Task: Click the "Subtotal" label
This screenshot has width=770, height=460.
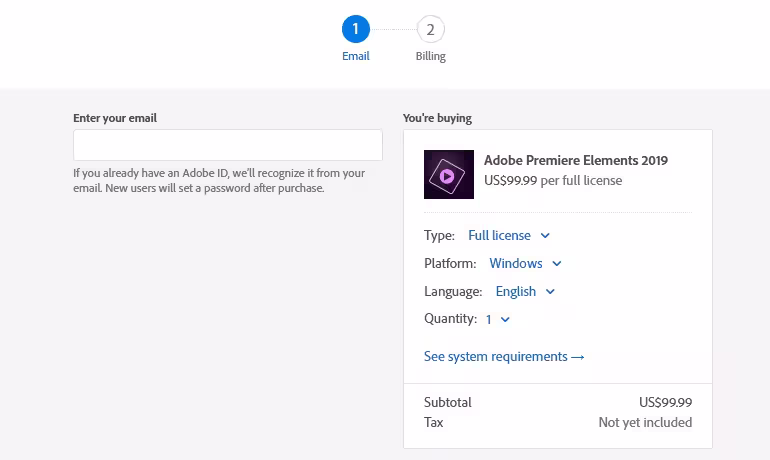Action: click(x=448, y=402)
